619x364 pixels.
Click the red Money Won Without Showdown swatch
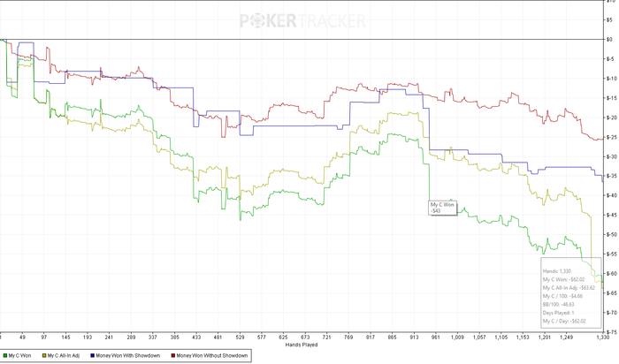coord(173,356)
